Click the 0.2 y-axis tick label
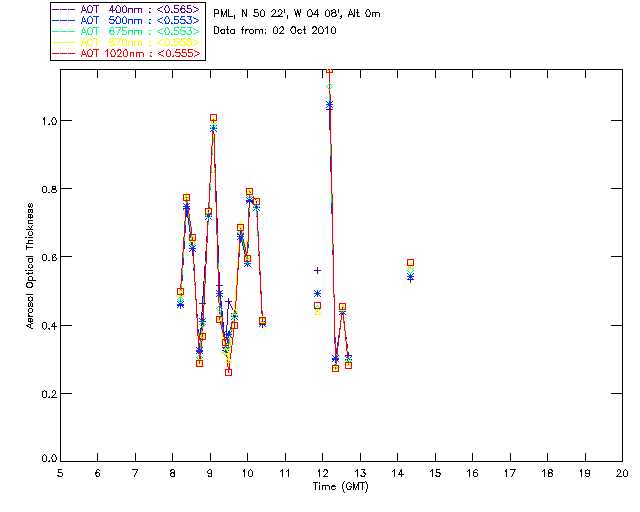The image size is (640, 512). (49, 394)
